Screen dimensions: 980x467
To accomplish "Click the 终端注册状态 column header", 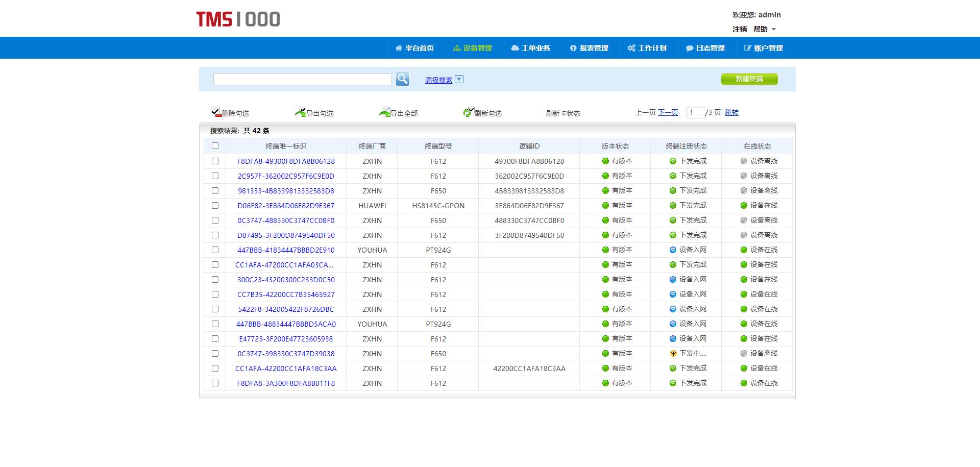I will click(686, 146).
